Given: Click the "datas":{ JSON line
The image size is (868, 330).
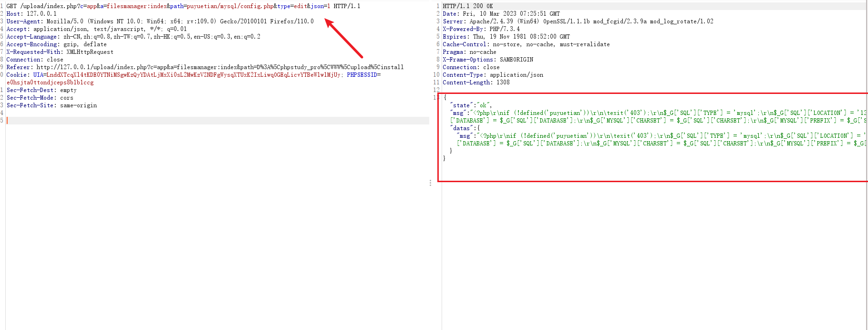Looking at the screenshot, I should (x=465, y=128).
